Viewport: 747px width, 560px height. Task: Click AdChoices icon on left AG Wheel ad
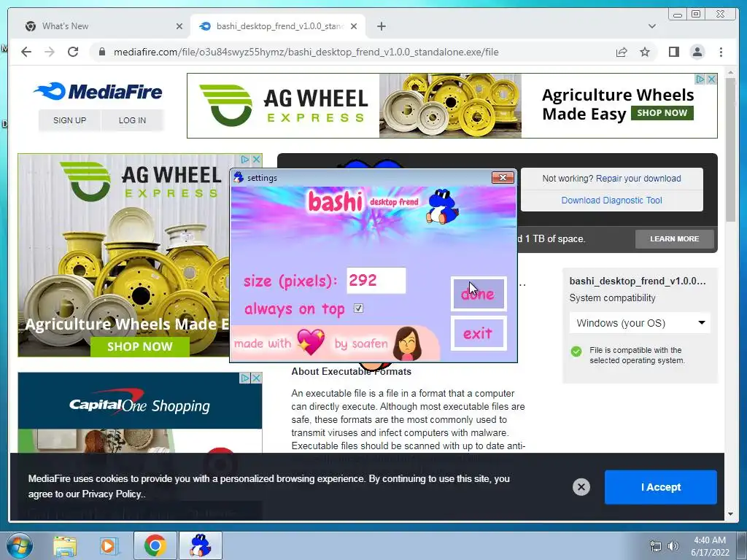pos(245,159)
